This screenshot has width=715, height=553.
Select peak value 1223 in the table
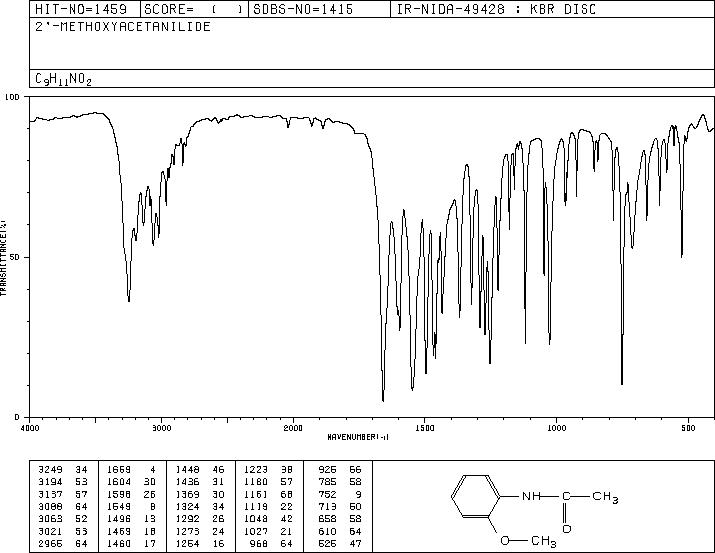tap(256, 470)
